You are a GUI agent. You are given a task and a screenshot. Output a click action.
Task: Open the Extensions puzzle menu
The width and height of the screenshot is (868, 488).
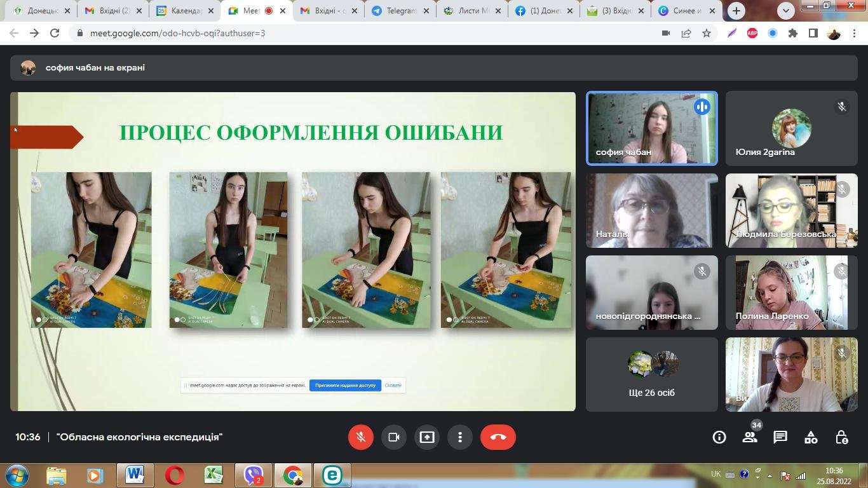(793, 33)
